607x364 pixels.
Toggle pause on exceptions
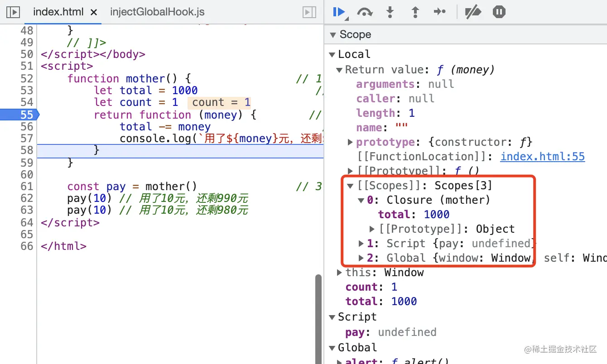tap(499, 12)
